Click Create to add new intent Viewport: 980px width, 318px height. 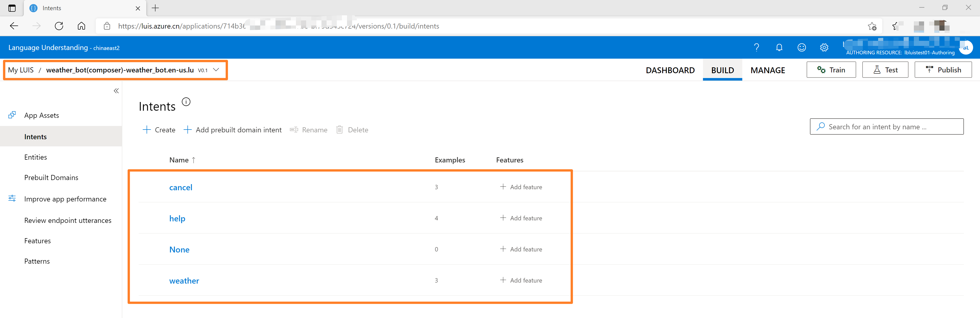point(159,130)
